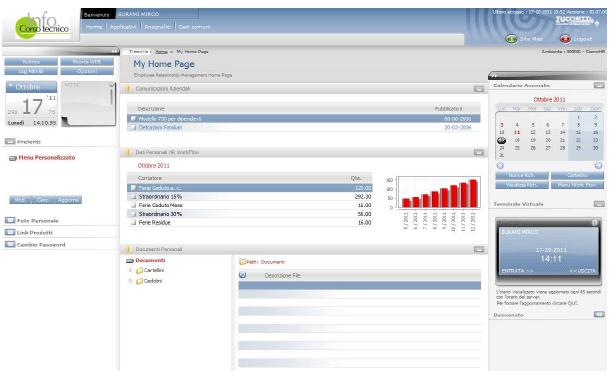The height and width of the screenshot is (375, 614).
Task: Click the Path Documenti folder icon
Action: pos(242,261)
